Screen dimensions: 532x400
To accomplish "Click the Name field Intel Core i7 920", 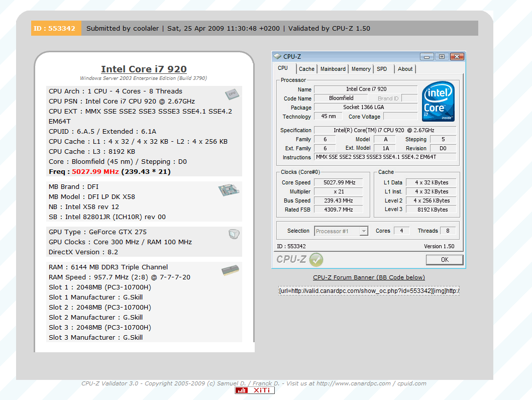I will pyautogui.click(x=365, y=89).
